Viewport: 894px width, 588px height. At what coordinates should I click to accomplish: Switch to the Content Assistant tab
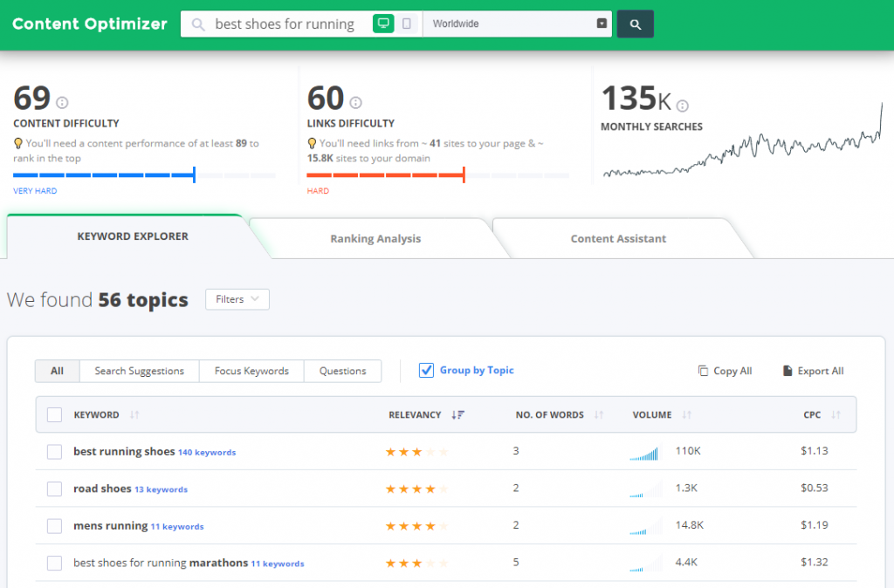[618, 239]
